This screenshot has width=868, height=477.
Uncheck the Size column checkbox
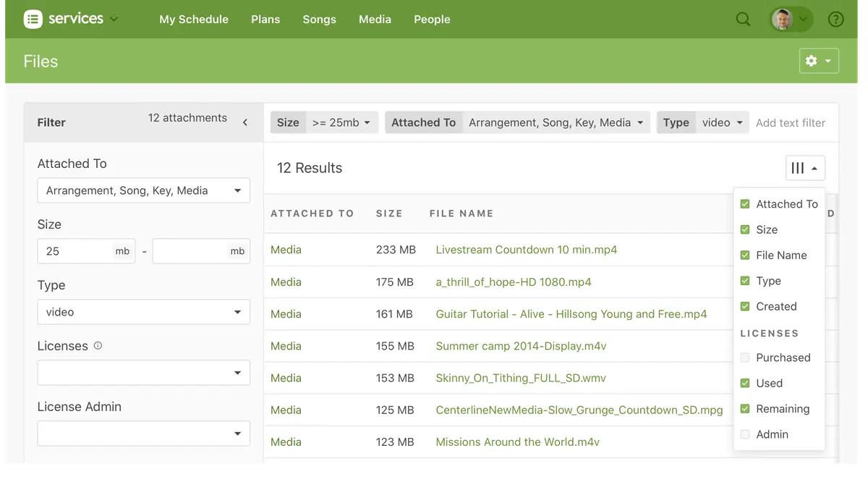(x=745, y=229)
